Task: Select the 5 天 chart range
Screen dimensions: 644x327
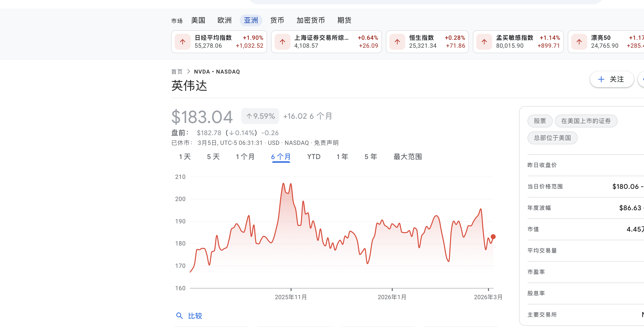Action: pyautogui.click(x=213, y=157)
